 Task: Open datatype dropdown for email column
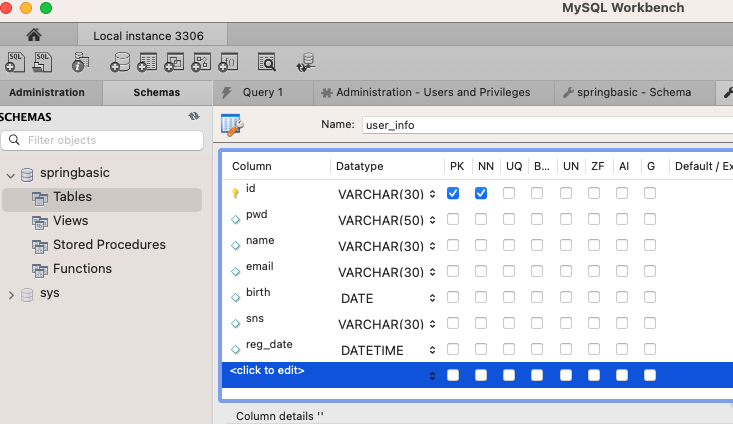432,272
